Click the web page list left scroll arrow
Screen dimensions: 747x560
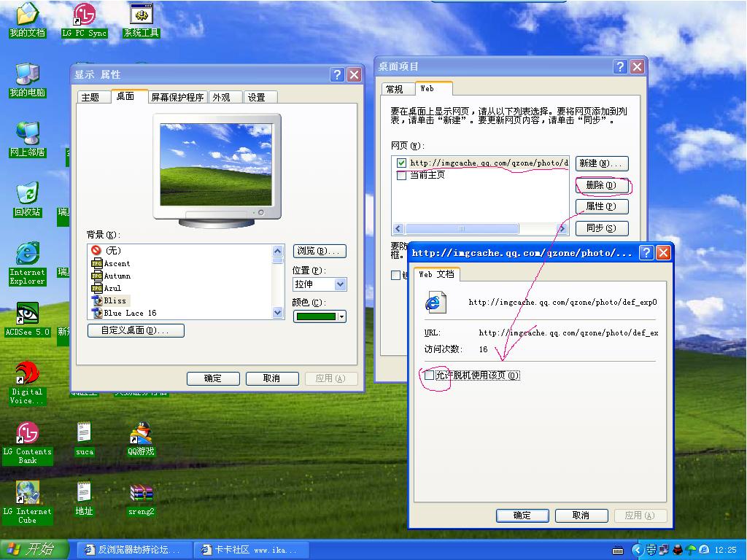398,228
